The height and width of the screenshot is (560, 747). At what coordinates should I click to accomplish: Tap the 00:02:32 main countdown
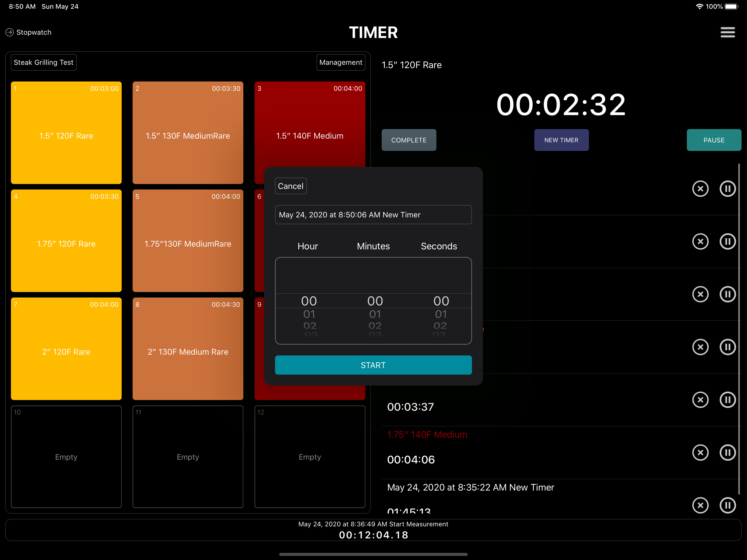[x=561, y=105]
